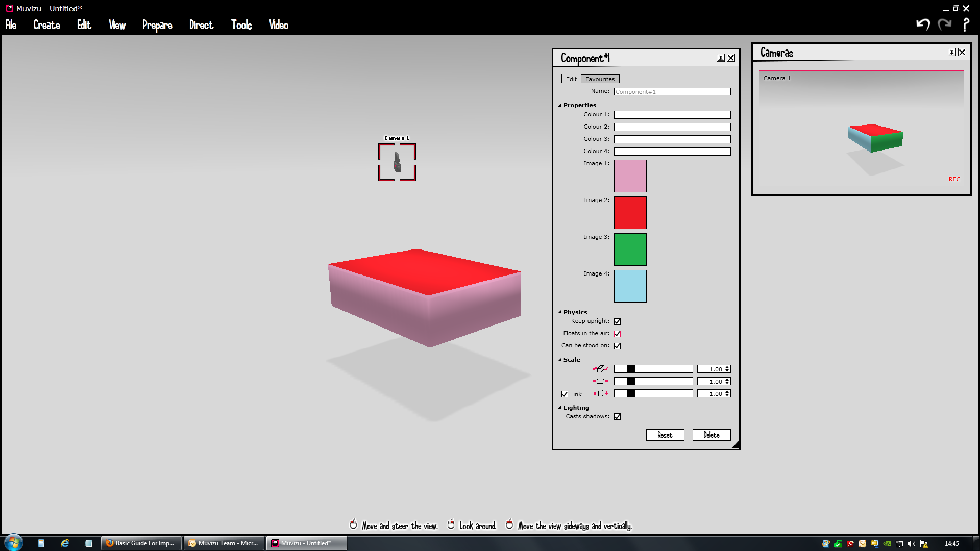Select the Camera 1 object in the scene

tap(397, 162)
